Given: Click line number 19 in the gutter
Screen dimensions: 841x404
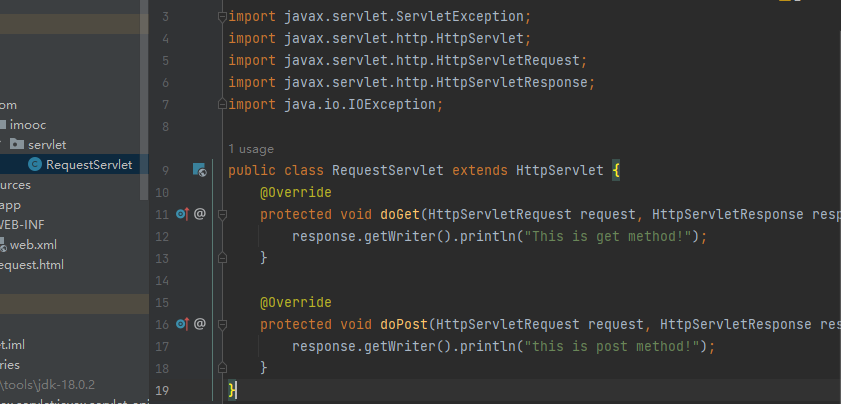Looking at the screenshot, I should click(164, 390).
